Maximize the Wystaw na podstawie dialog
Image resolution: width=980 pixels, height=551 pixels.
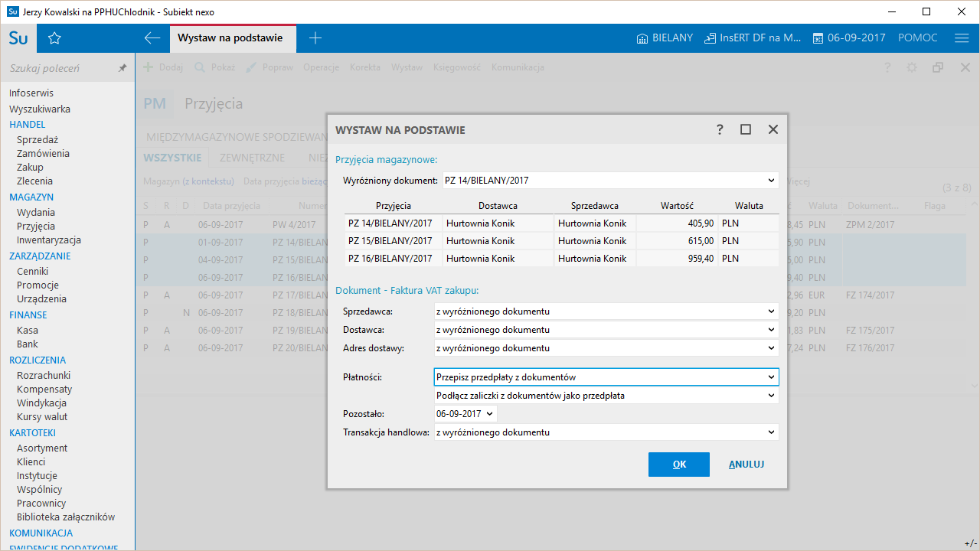tap(746, 130)
